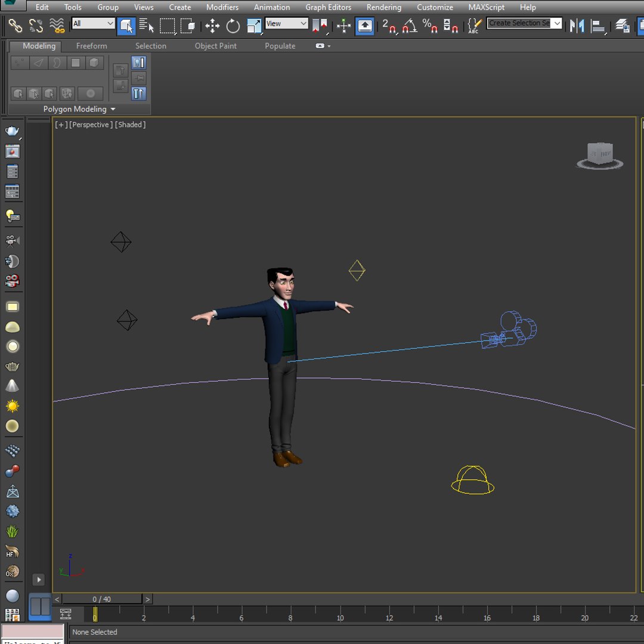This screenshot has height=644, width=644.
Task: Open the Layer manager icon
Action: (623, 26)
